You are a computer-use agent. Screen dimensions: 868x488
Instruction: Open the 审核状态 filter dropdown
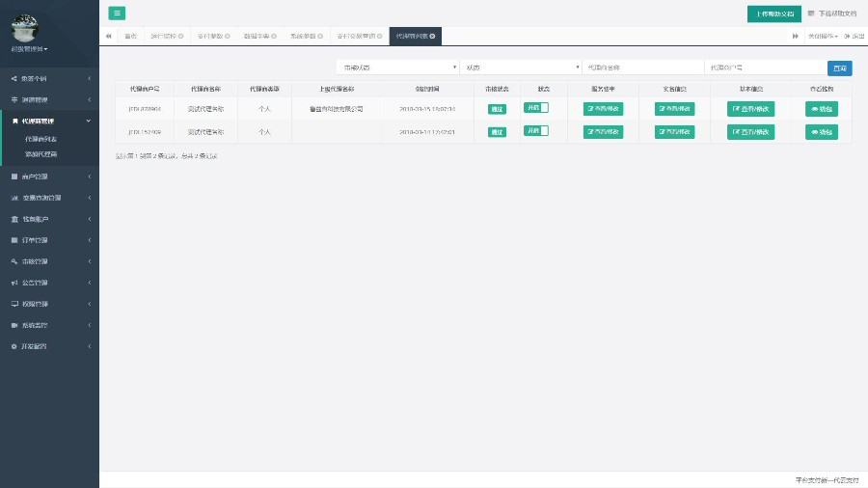[397, 68]
